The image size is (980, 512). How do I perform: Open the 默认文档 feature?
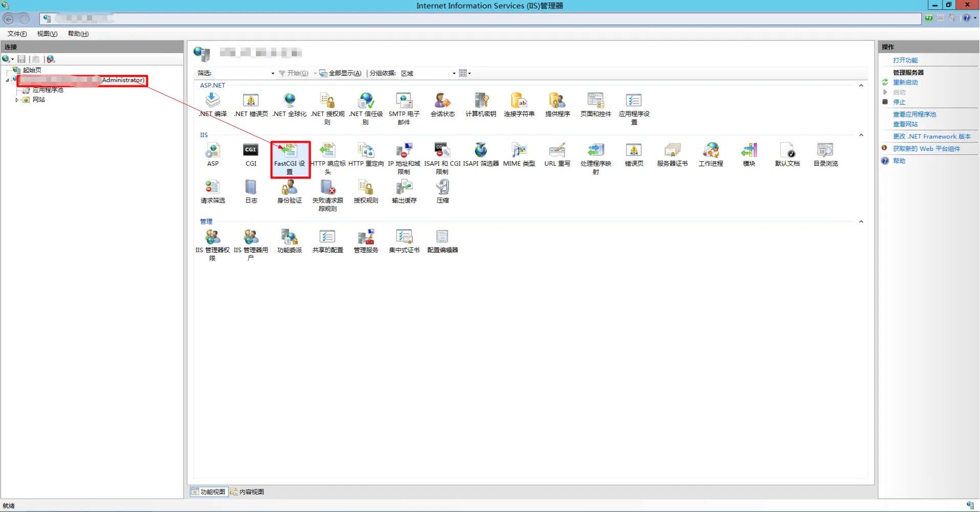tap(788, 154)
